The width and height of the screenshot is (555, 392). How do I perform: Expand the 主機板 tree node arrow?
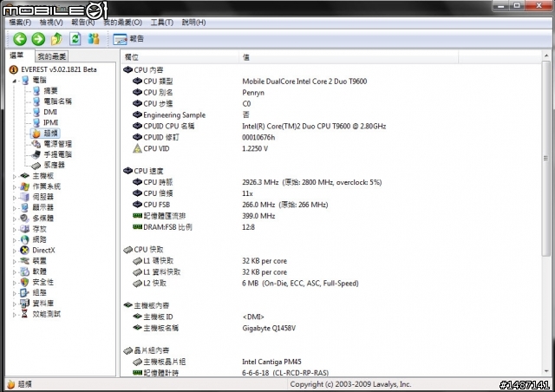tap(15, 176)
